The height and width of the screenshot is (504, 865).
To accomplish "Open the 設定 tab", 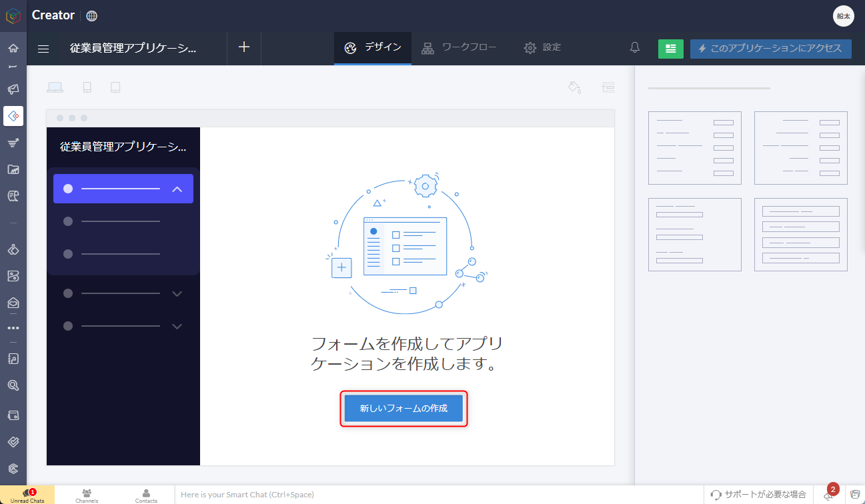I will pyautogui.click(x=542, y=48).
